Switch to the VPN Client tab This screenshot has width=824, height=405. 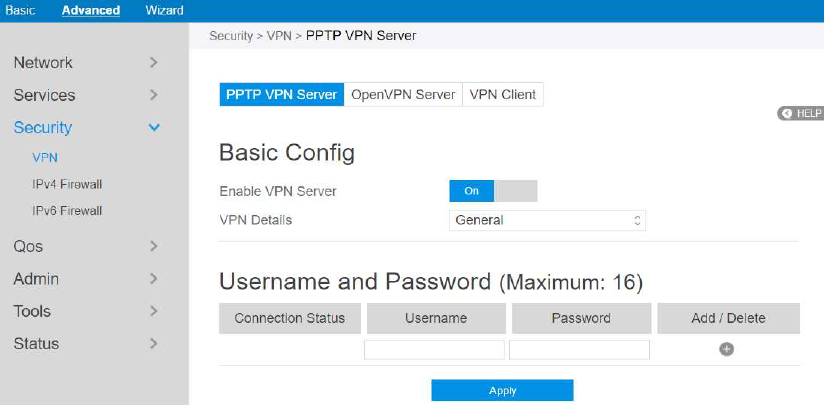pyautogui.click(x=503, y=95)
